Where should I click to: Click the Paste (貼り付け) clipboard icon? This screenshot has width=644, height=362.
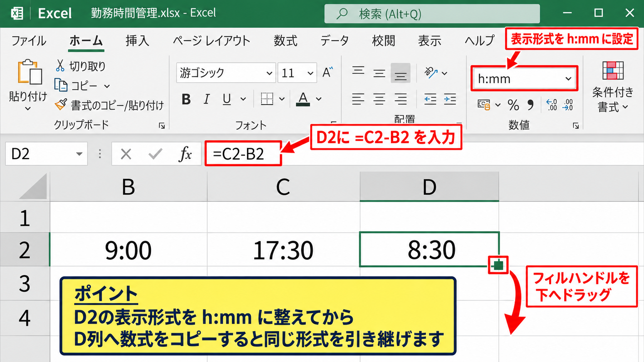[x=29, y=72]
